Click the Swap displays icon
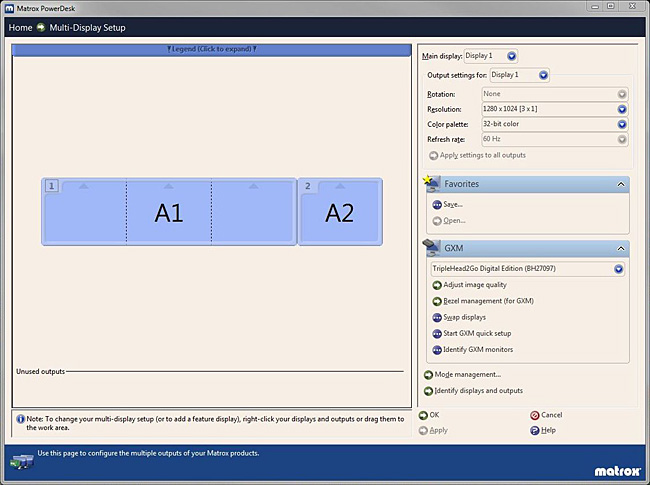 [x=437, y=318]
